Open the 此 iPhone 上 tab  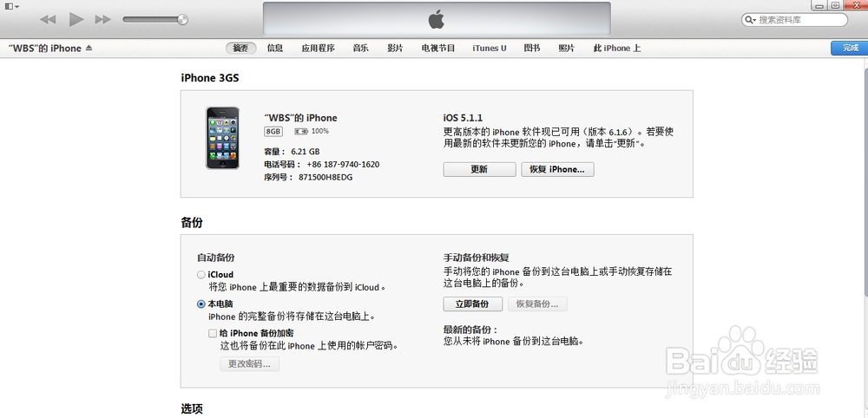[x=616, y=48]
